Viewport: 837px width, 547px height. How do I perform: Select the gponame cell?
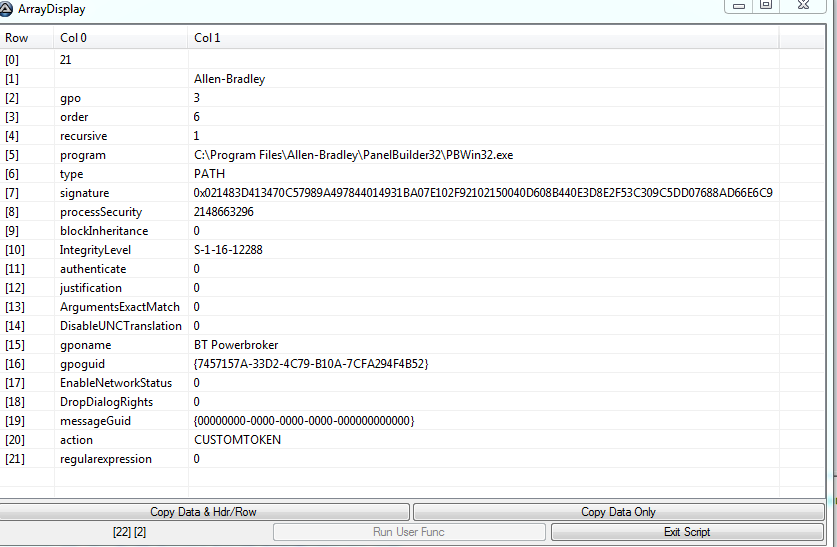coord(85,345)
